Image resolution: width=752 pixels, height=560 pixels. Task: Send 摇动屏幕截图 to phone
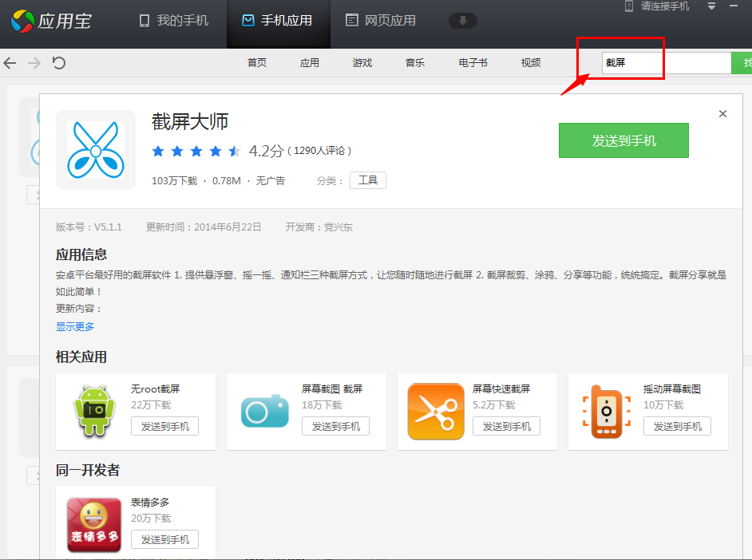[x=677, y=426]
